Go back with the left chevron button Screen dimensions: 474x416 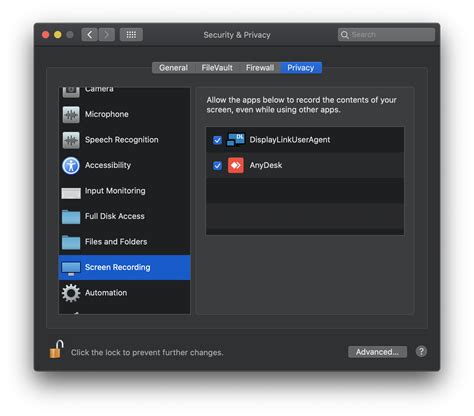tap(90, 35)
